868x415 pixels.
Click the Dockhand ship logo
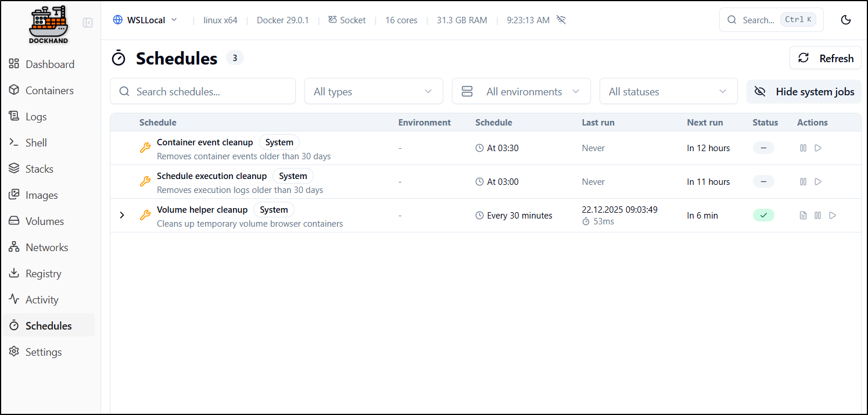(x=48, y=24)
